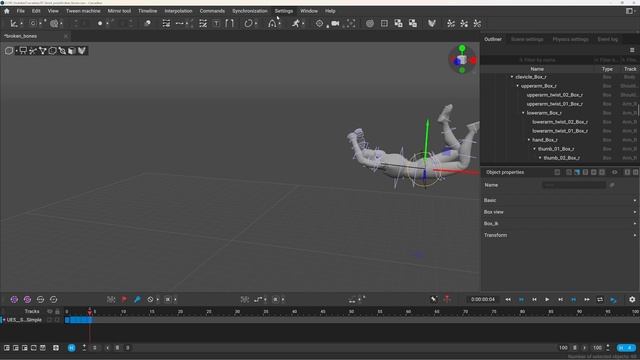Start animation playback with the play button

(547, 300)
